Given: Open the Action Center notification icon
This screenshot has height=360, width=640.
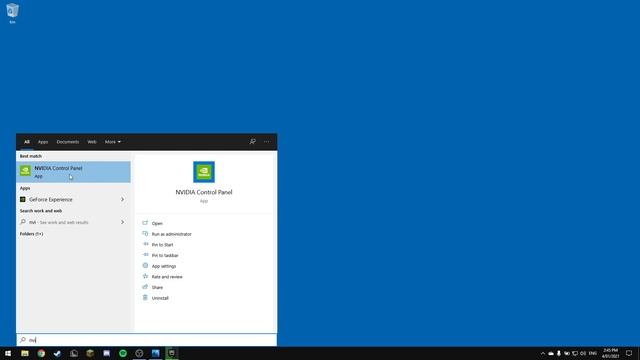Looking at the screenshot, I should click(x=629, y=353).
